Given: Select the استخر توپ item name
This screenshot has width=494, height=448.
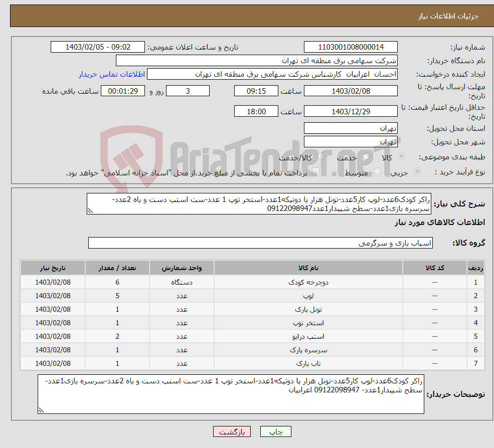Looking at the screenshot, I should point(308,323).
